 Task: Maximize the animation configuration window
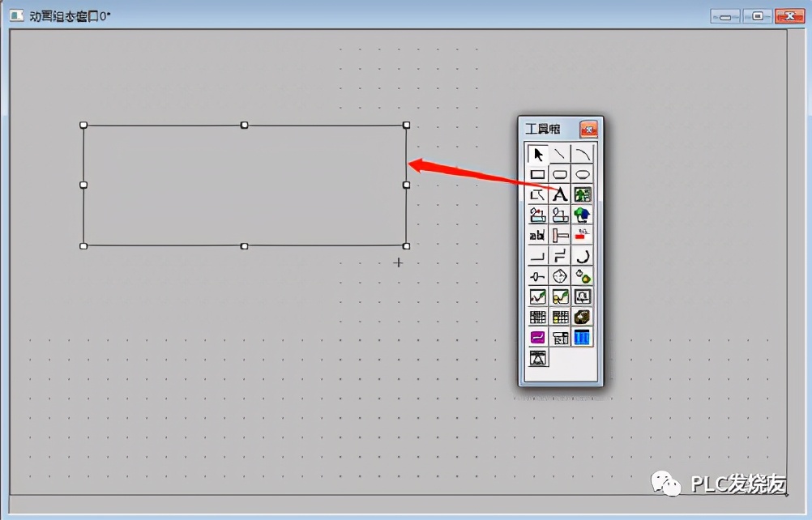tap(757, 16)
